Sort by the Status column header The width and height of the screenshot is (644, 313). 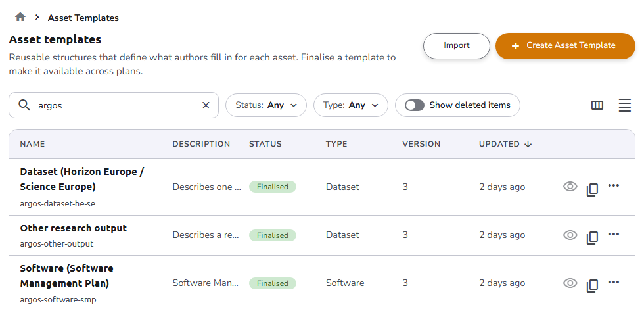click(265, 144)
